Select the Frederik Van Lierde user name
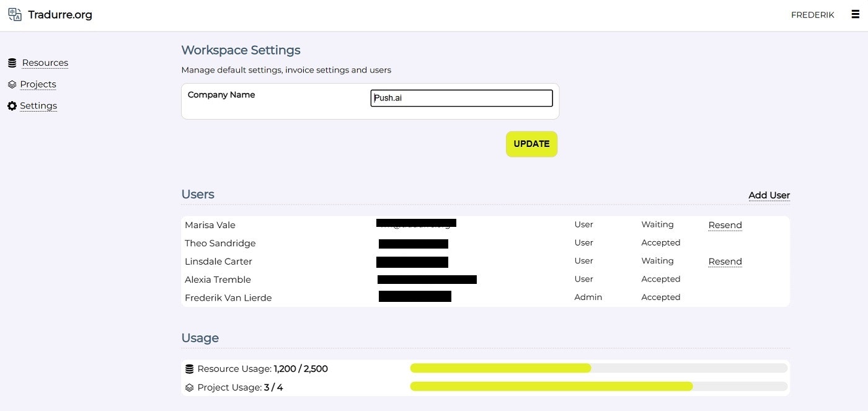This screenshot has width=868, height=411. [x=228, y=298]
